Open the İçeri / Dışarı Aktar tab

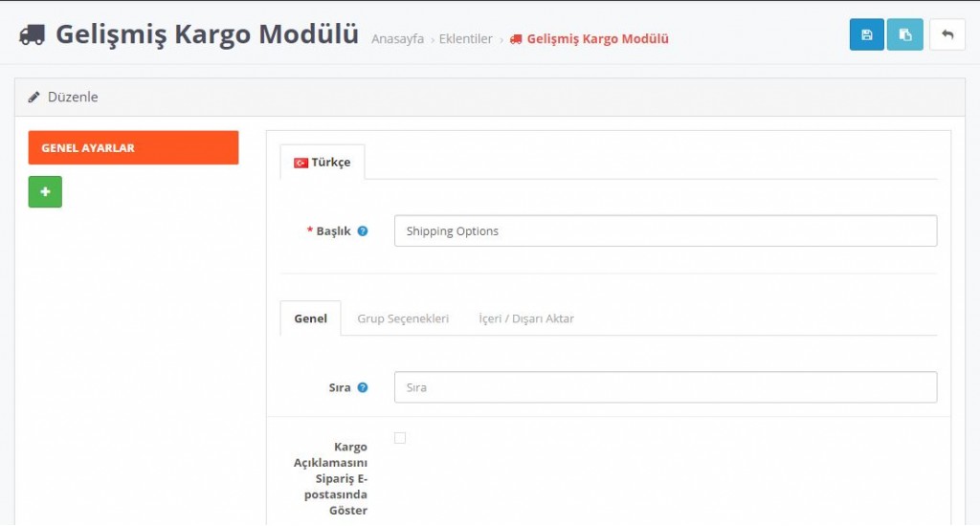click(526, 318)
